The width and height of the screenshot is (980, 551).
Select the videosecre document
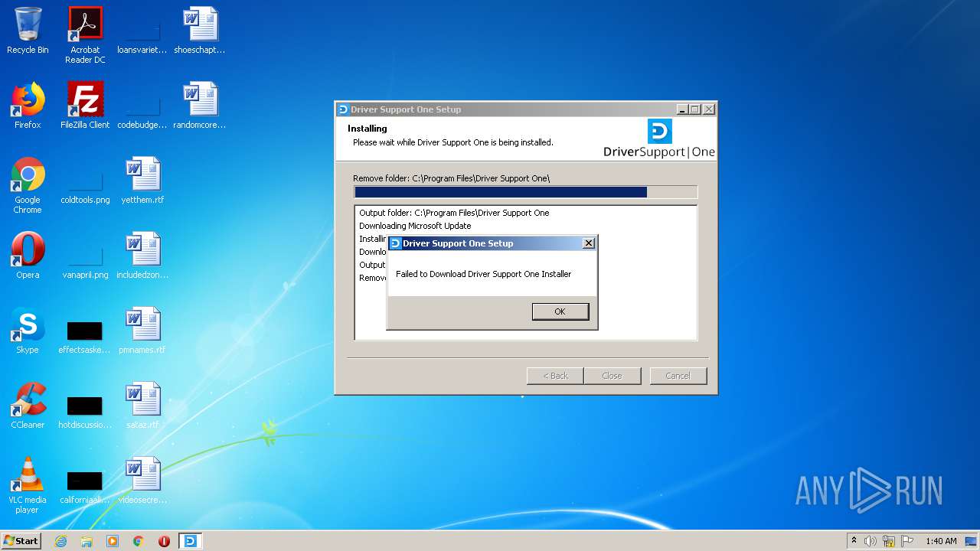tap(142, 481)
